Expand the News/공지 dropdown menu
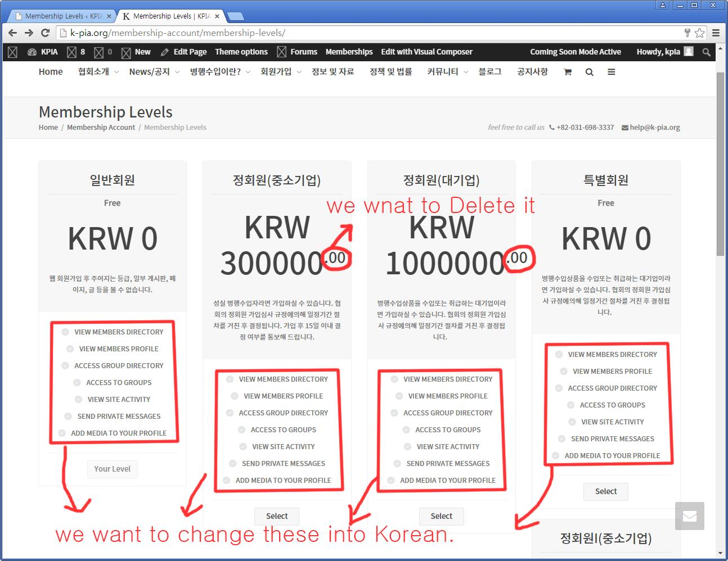The height and width of the screenshot is (561, 728). tap(154, 72)
